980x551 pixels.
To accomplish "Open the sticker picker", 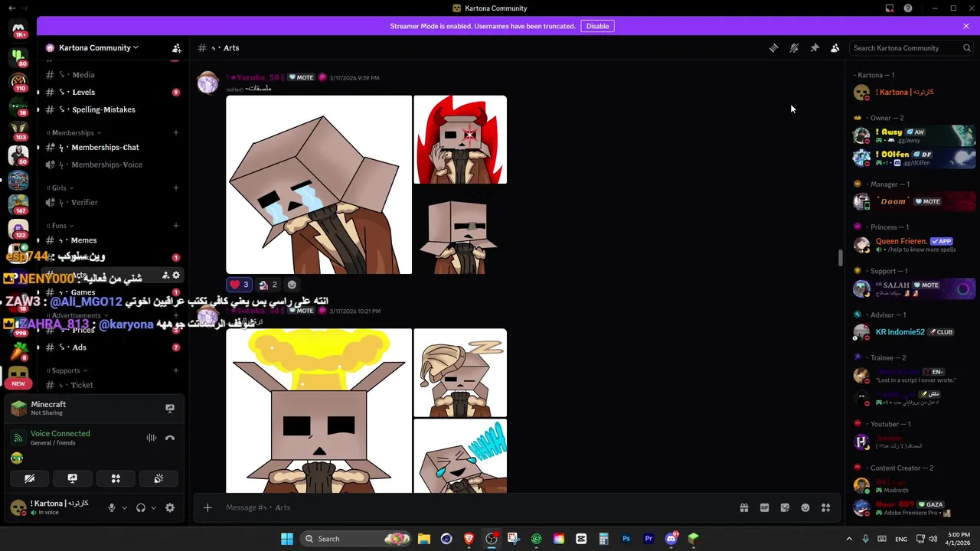I will point(785,507).
